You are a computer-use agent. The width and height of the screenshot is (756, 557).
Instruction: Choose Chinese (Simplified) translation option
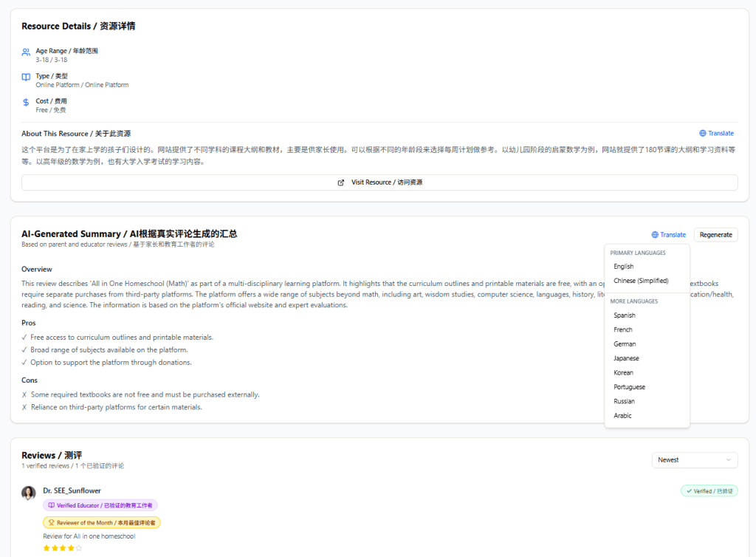point(641,281)
